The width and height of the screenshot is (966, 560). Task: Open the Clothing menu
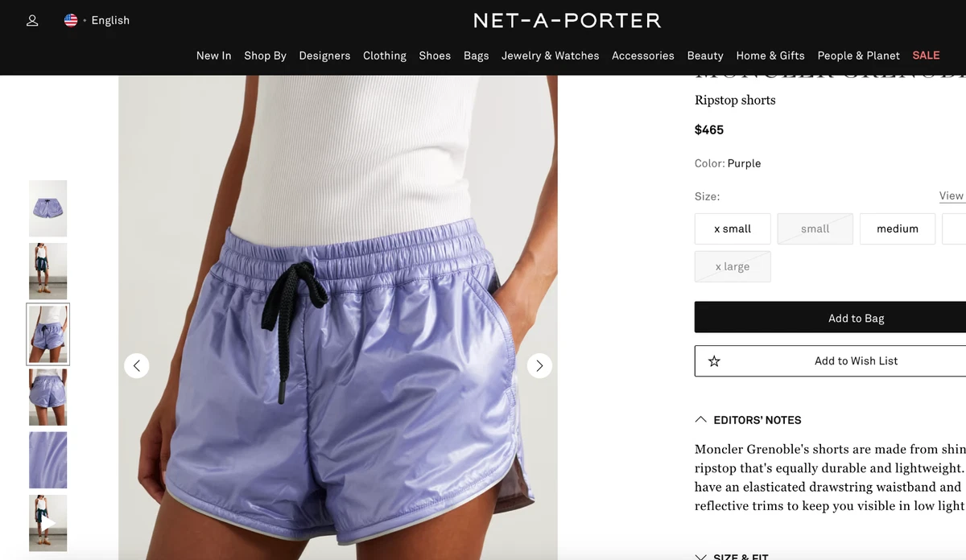click(x=385, y=56)
